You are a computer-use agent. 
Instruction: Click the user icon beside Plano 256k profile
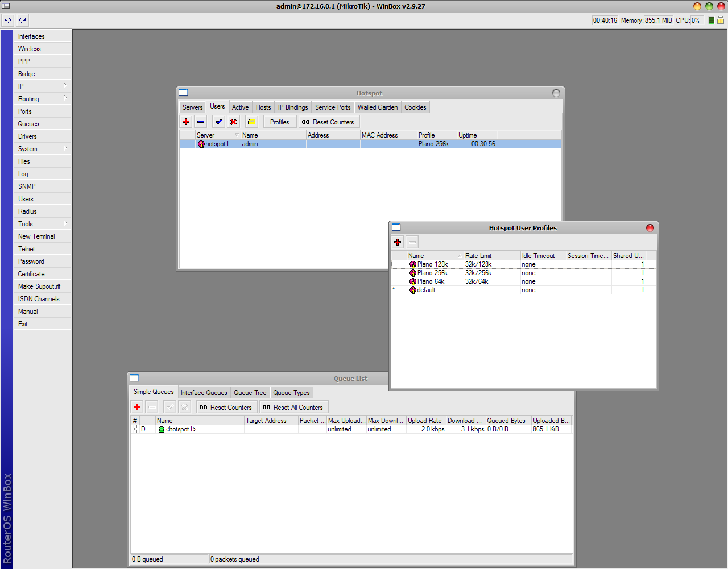click(x=413, y=273)
